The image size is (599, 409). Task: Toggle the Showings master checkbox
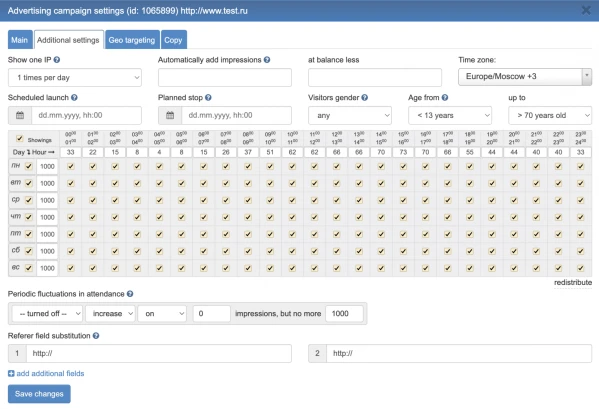(20, 139)
